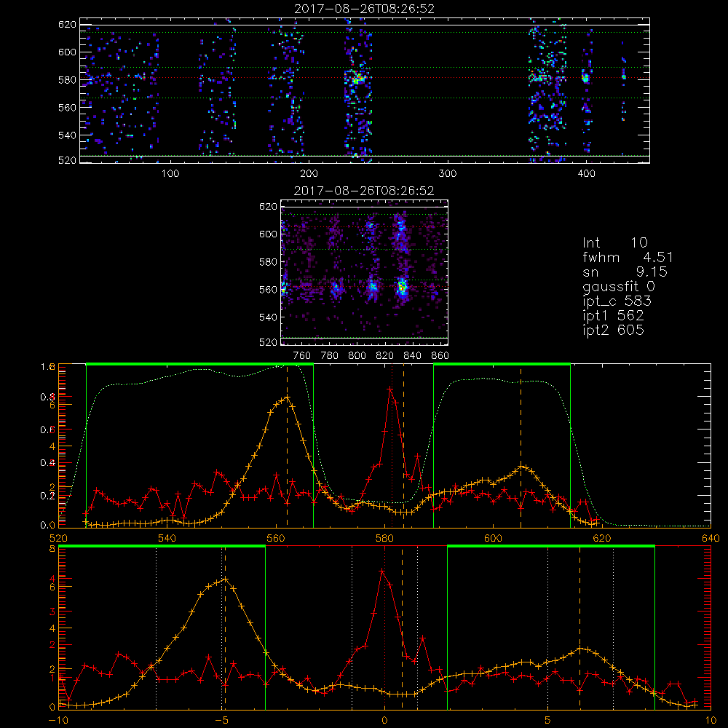The height and width of the screenshot is (728, 728).
Task: Click orange curve peak near 562 in profile plot
Action: 287,397
